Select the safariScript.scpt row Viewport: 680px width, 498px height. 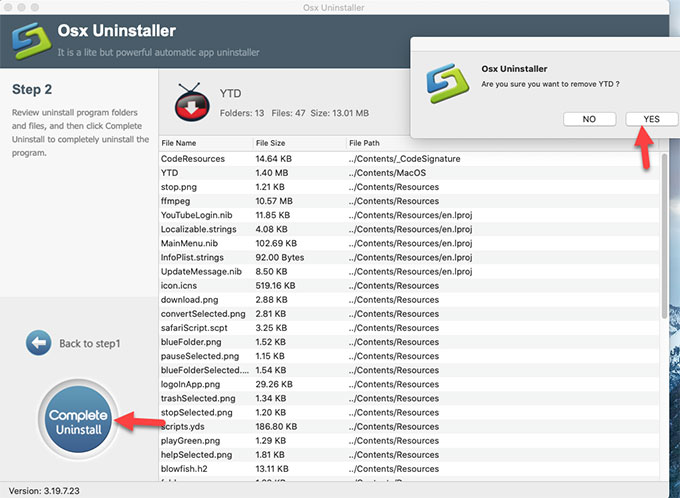197,327
